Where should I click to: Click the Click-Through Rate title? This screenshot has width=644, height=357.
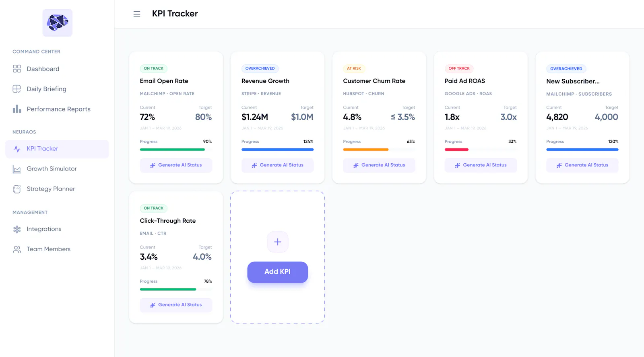168,221
